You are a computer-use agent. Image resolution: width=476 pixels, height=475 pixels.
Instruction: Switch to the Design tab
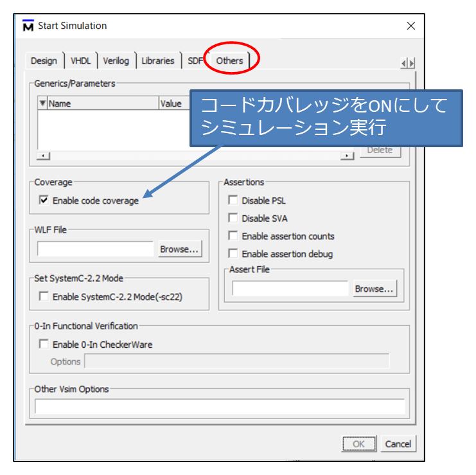point(44,61)
